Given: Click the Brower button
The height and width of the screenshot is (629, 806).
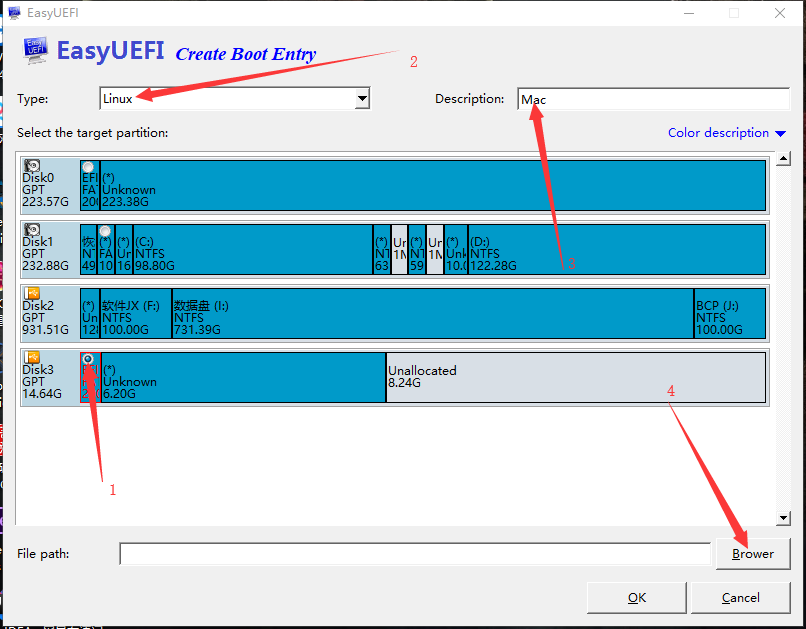Looking at the screenshot, I should (x=753, y=554).
